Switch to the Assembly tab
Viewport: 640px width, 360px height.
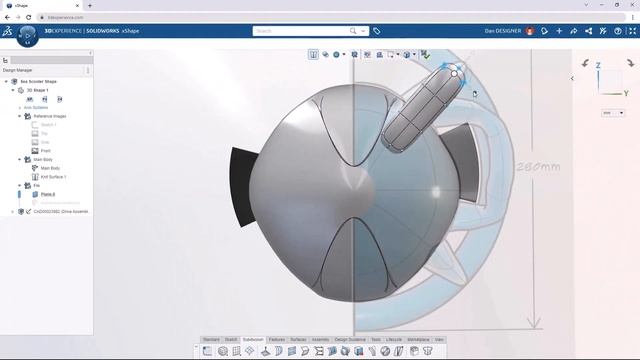point(320,340)
